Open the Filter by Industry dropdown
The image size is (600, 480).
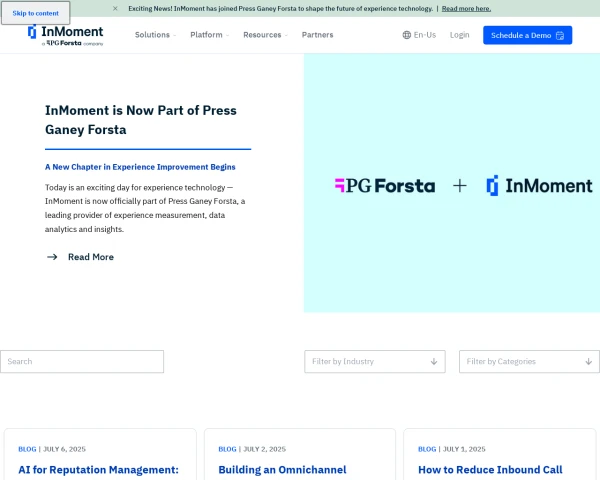click(x=375, y=361)
